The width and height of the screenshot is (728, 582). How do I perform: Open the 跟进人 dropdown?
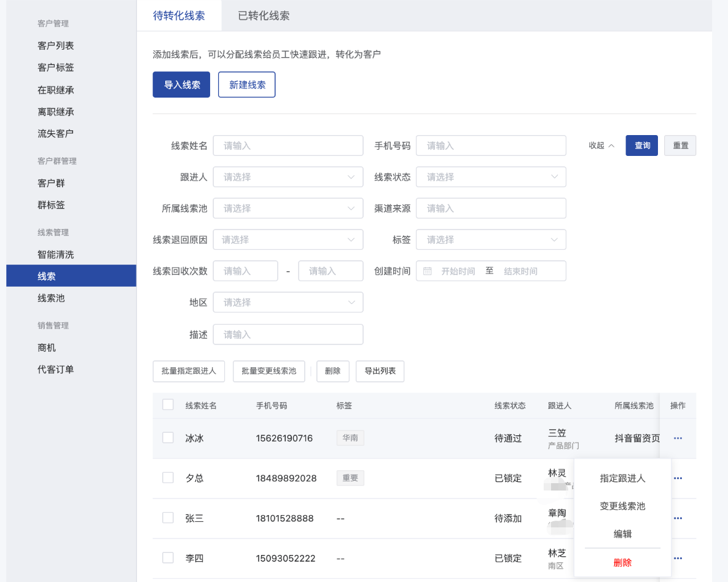[x=288, y=177]
